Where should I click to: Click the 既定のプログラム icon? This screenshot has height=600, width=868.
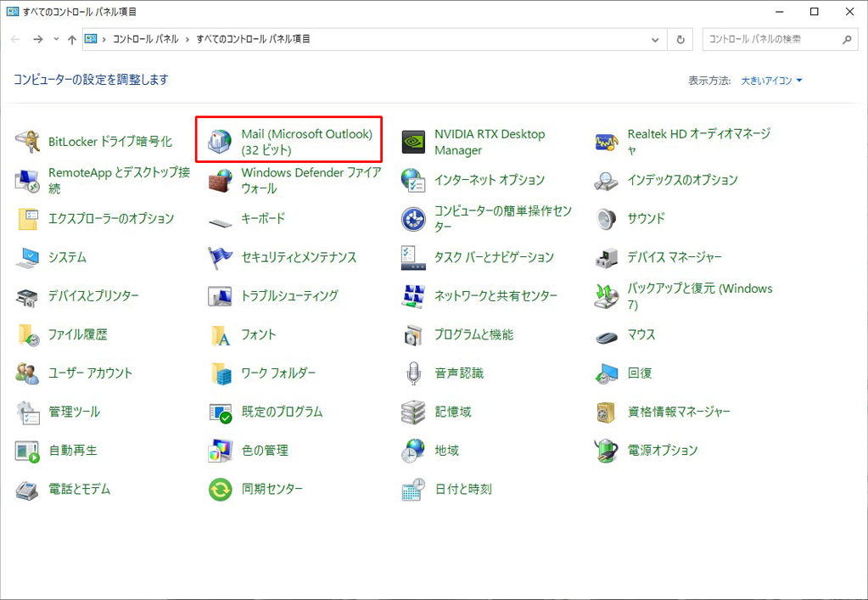(x=220, y=413)
